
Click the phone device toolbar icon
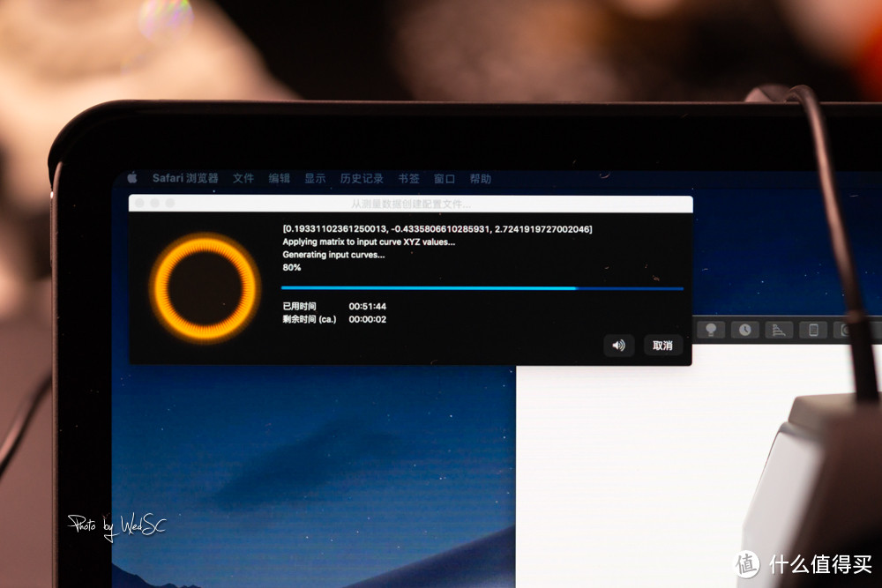813,330
